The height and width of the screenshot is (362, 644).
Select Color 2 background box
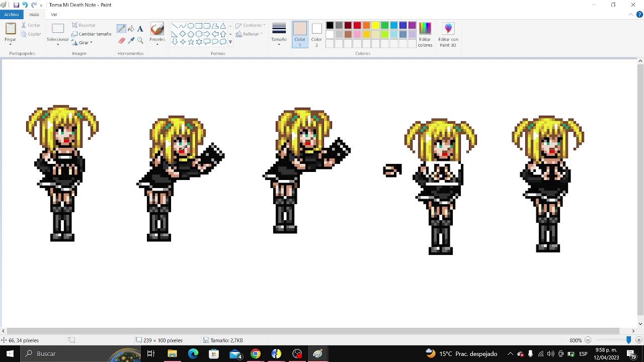316,35
